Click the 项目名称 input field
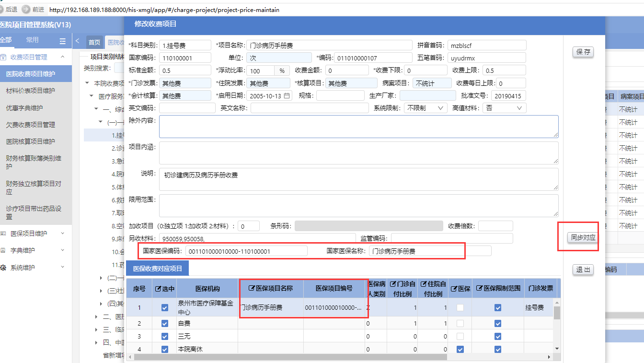 329,46
